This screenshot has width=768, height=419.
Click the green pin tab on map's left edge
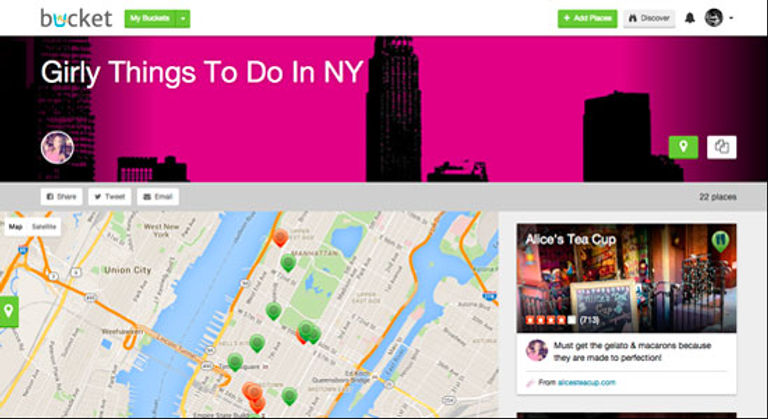(9, 311)
